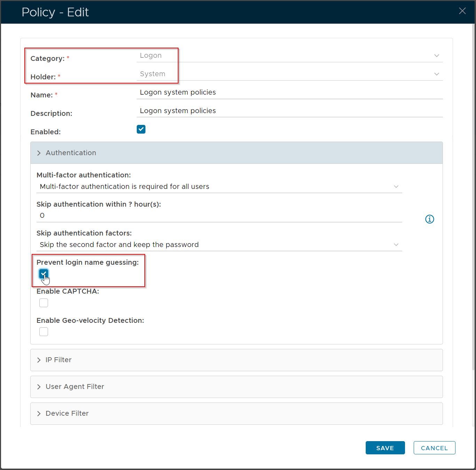
Task: Close the Policy - Edit dialog
Action: tap(462, 11)
